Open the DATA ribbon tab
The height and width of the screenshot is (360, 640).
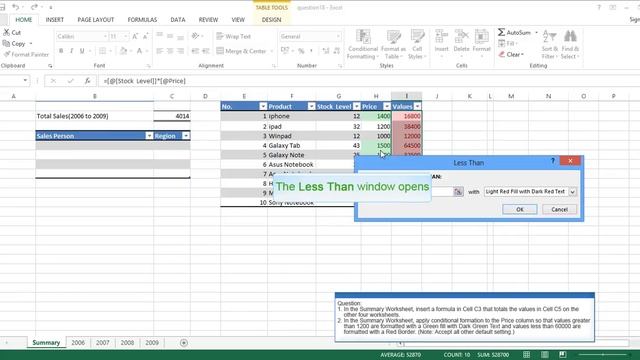[x=178, y=20]
